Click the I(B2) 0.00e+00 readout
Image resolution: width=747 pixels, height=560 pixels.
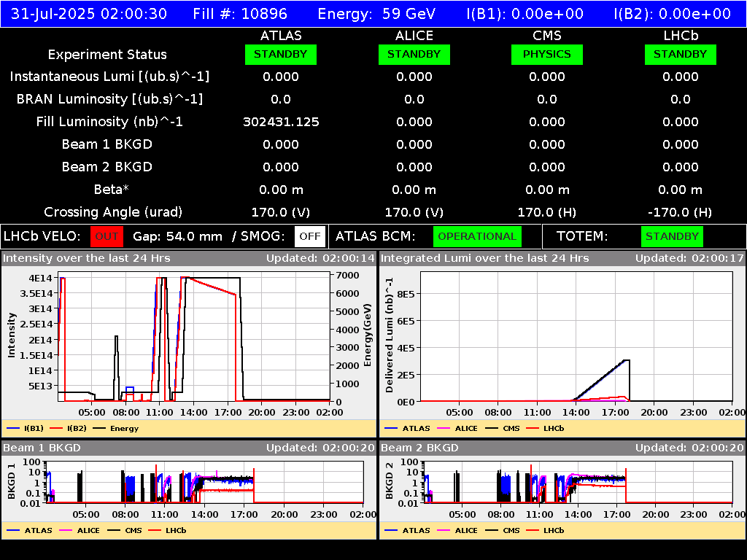pos(672,13)
